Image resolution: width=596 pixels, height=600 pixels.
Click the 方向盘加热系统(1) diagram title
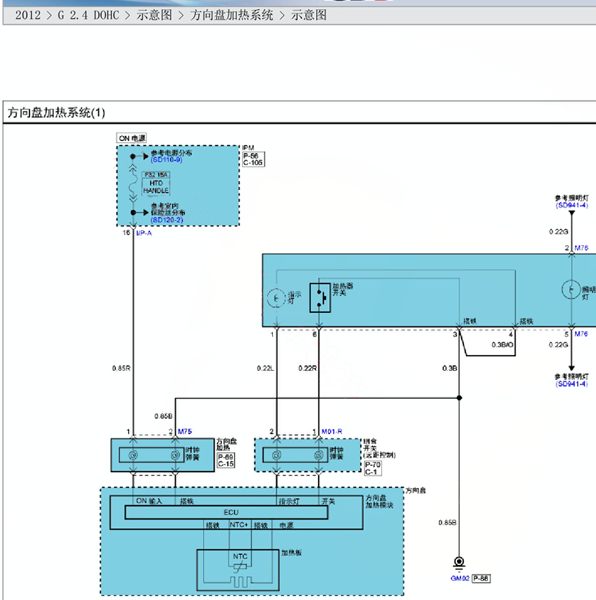pos(56,112)
